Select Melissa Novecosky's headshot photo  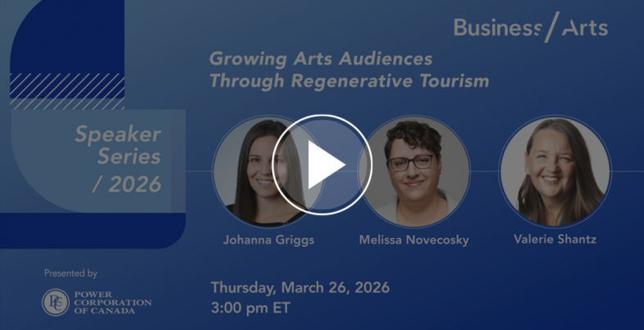pyautogui.click(x=416, y=172)
